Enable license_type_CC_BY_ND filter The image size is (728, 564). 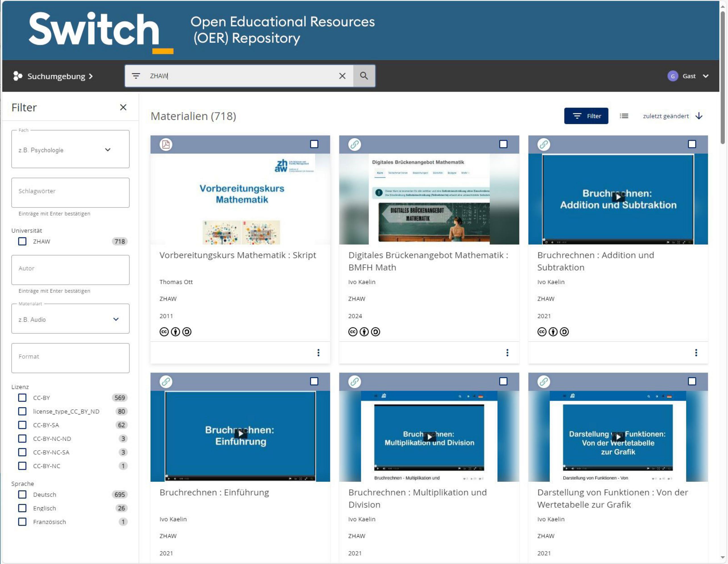tap(22, 411)
